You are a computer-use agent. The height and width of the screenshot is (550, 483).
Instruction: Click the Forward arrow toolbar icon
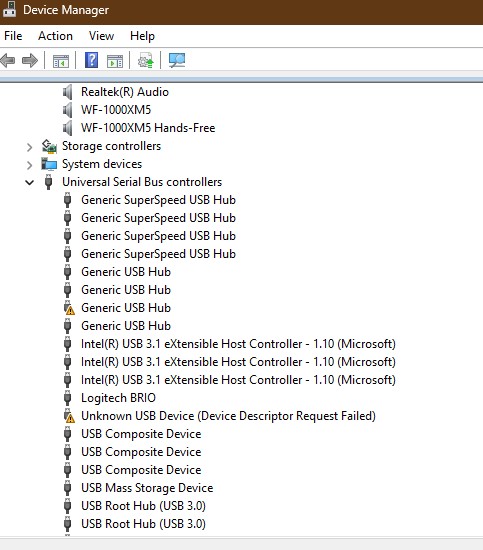[30, 61]
